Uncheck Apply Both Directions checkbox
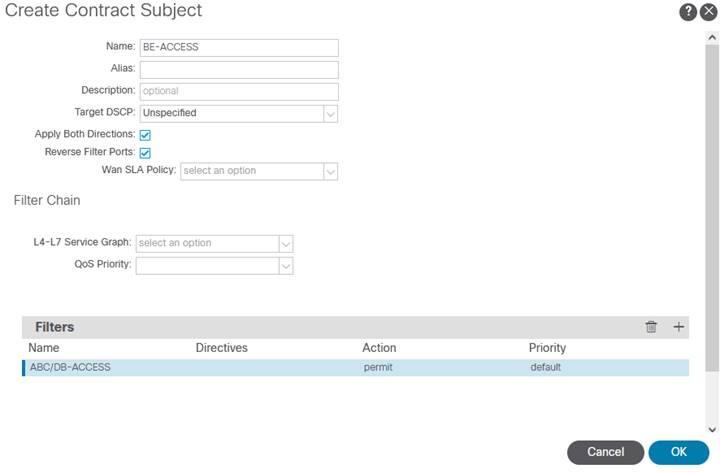 145,135
